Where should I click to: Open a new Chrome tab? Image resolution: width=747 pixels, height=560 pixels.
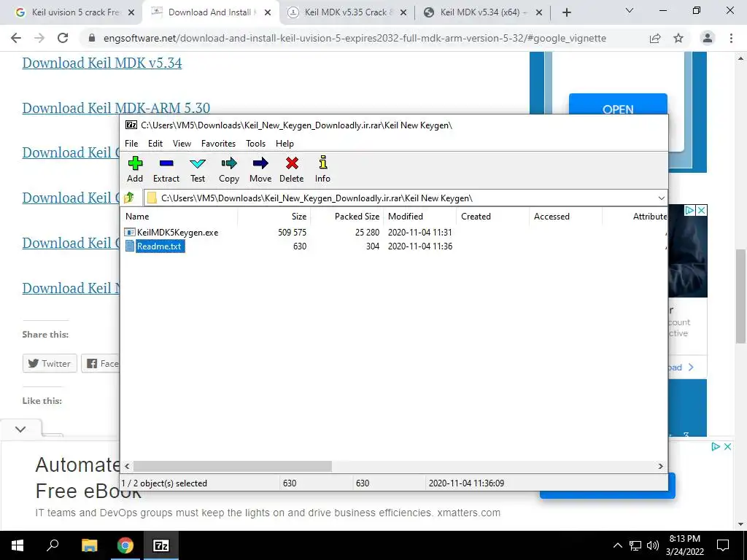[566, 13]
